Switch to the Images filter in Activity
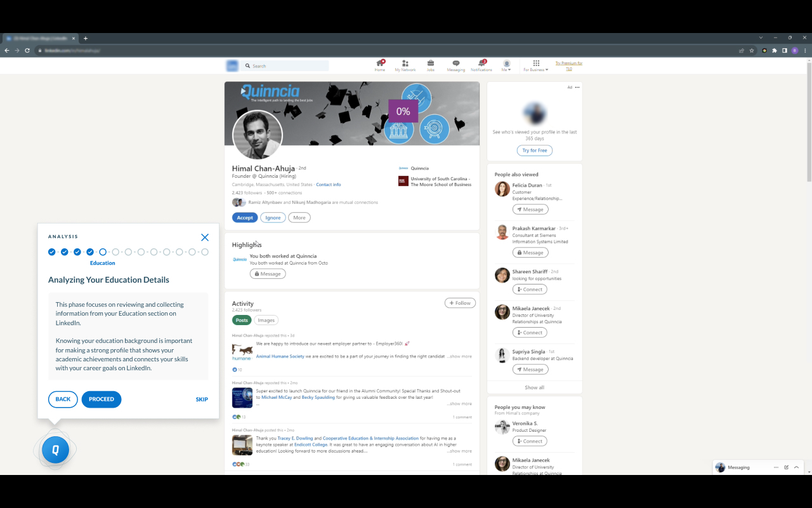812x508 pixels. coord(266,320)
